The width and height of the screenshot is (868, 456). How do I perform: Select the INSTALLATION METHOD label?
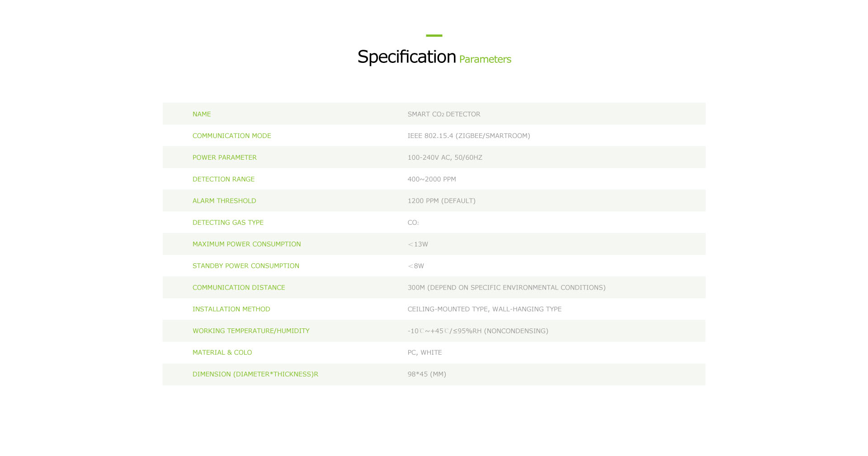pyautogui.click(x=231, y=309)
